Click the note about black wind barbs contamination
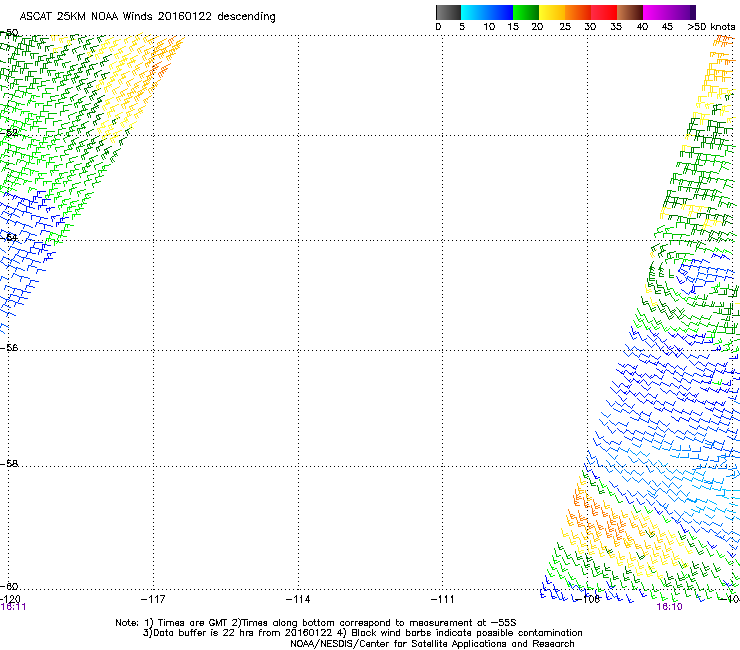This screenshot has height=650, width=740. (x=461, y=633)
